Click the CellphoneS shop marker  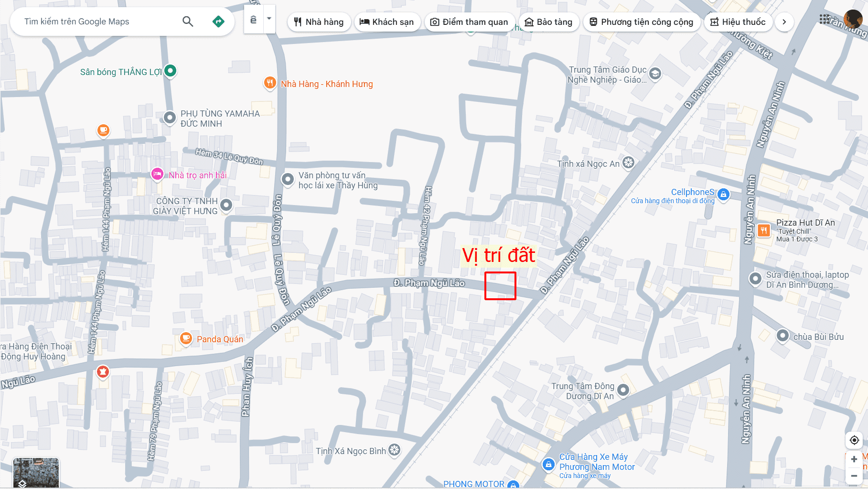tap(723, 195)
